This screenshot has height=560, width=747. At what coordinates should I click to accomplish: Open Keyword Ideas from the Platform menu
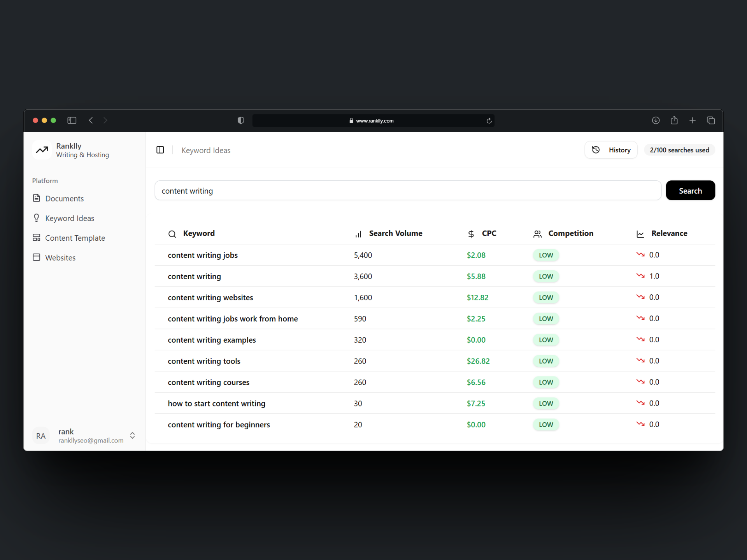pyautogui.click(x=70, y=218)
